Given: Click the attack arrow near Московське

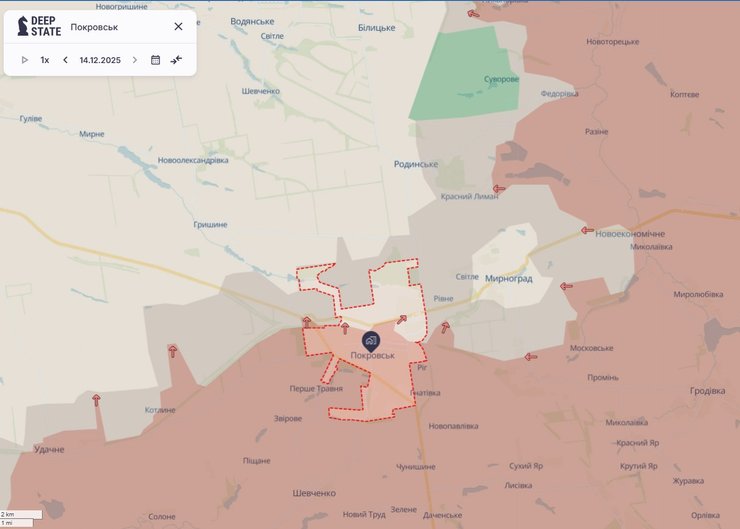Looking at the screenshot, I should pos(531,356).
